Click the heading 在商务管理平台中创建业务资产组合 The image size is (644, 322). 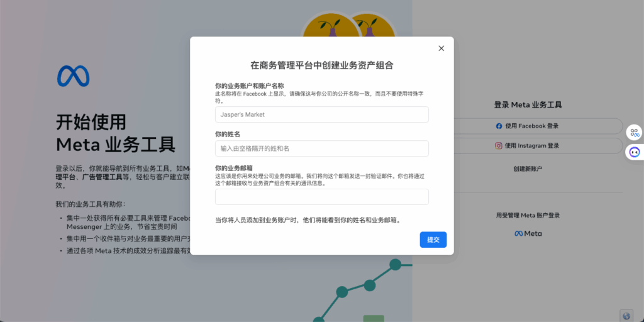point(321,65)
